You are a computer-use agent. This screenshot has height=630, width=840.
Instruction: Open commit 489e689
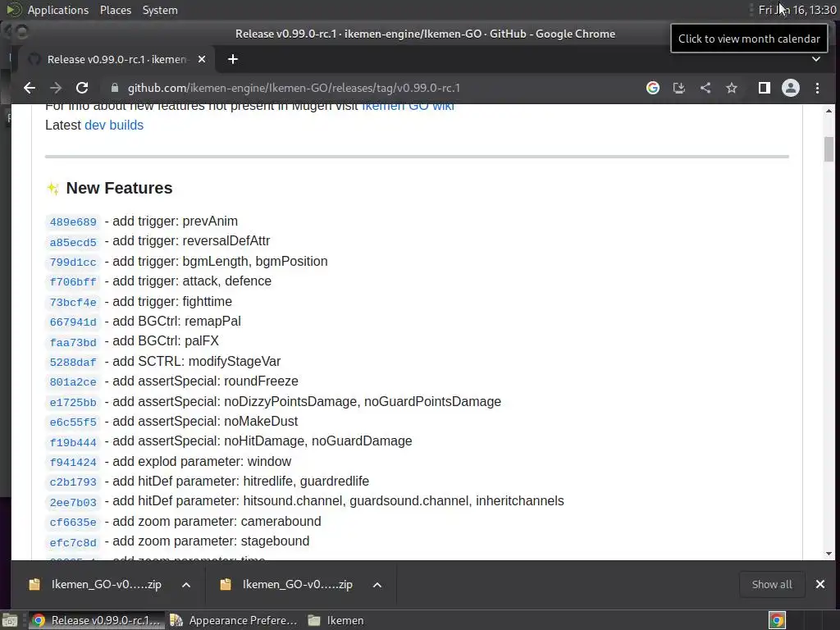click(x=73, y=221)
